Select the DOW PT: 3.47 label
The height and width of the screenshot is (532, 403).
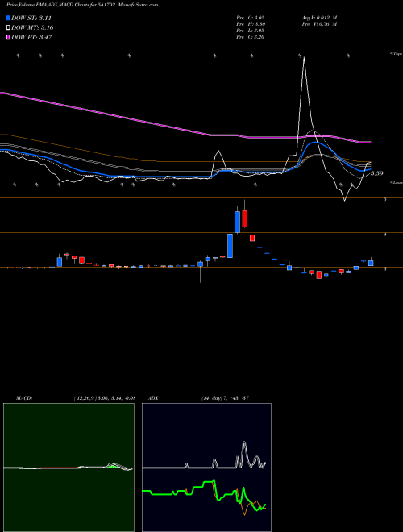click(x=31, y=37)
